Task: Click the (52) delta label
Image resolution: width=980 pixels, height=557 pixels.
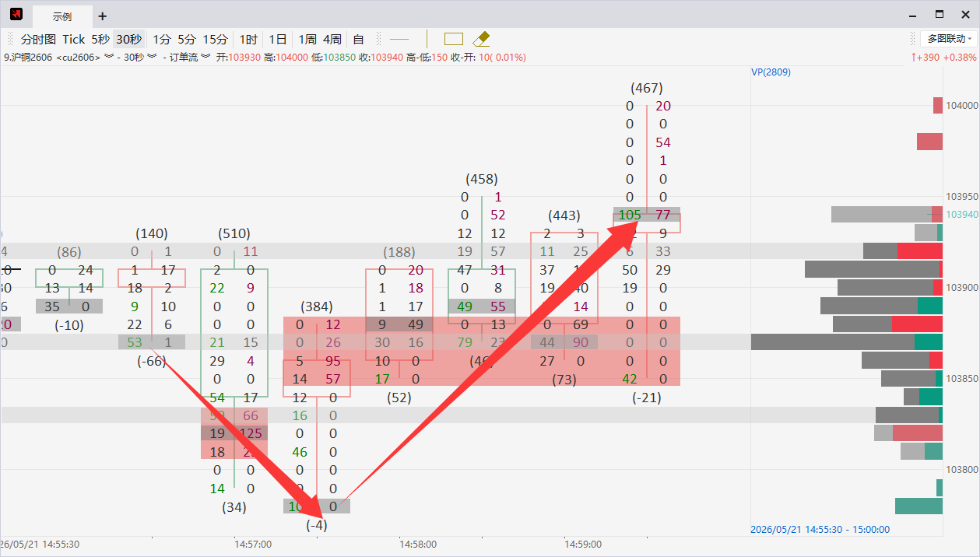Action: [x=399, y=398]
